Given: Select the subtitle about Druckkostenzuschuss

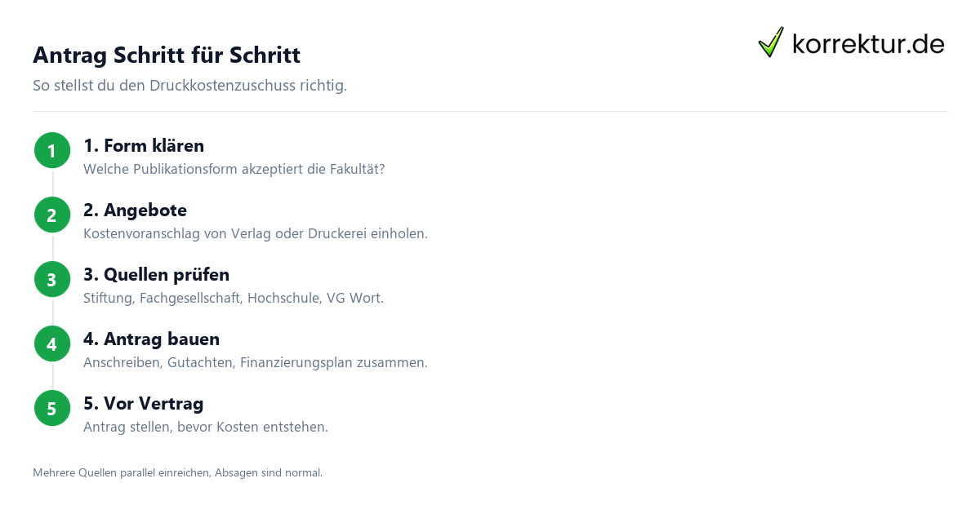Looking at the screenshot, I should (189, 86).
